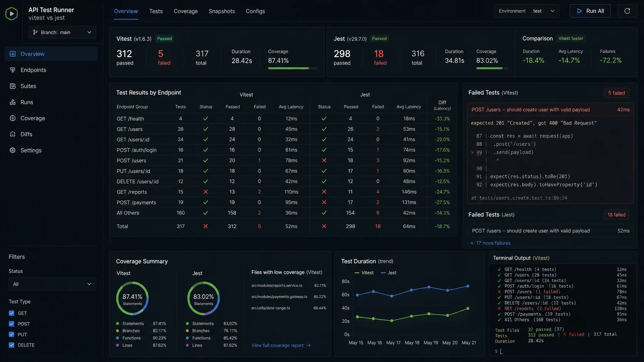
Task: Open the Settings gear in sidebar
Action: click(13, 150)
